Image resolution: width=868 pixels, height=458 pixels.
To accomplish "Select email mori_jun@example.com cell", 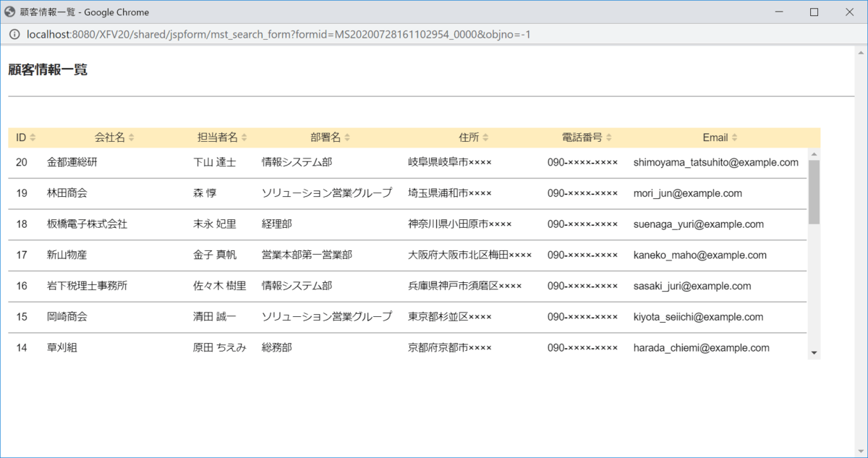I will 687,194.
